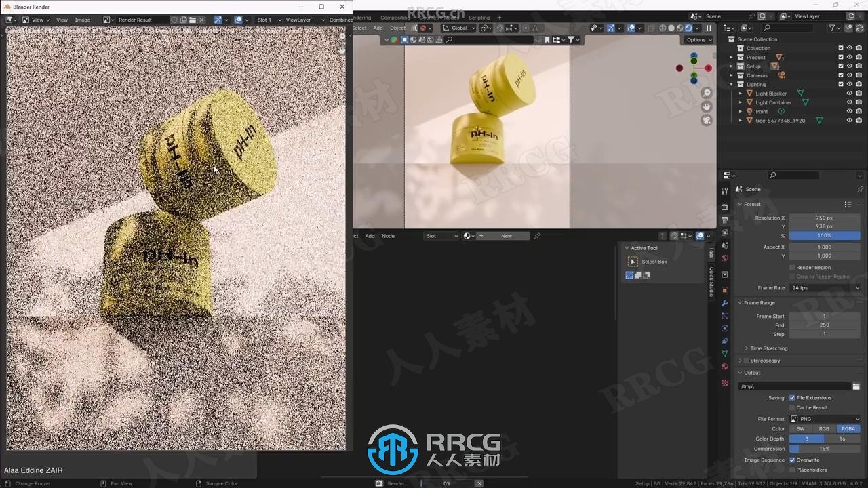Hide the Product collection in viewport
The width and height of the screenshot is (868, 488).
(x=849, y=58)
